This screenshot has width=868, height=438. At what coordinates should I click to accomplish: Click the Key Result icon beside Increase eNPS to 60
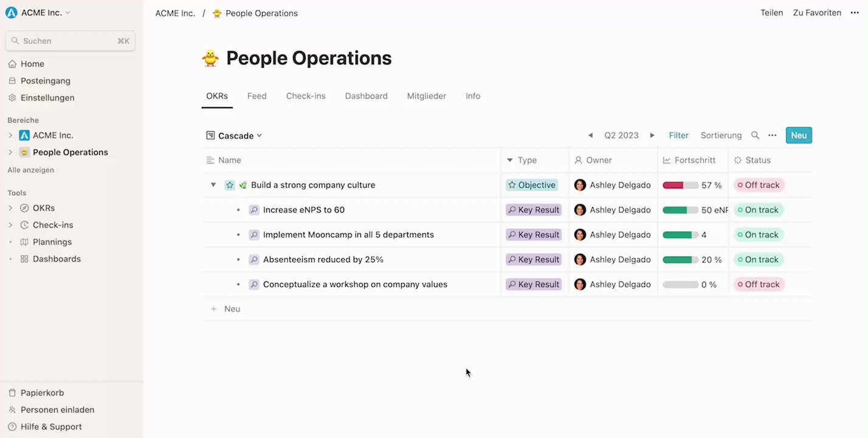[254, 210]
